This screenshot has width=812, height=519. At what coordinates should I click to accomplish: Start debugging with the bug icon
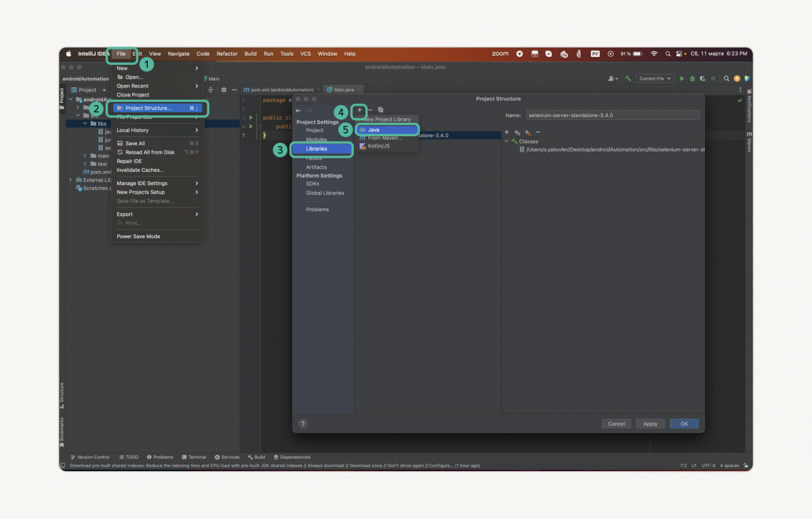pyautogui.click(x=692, y=79)
